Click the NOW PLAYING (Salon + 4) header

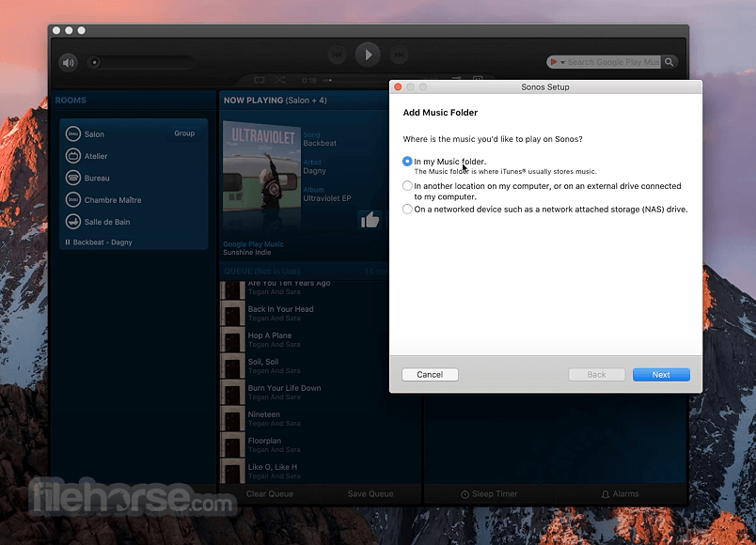pyautogui.click(x=275, y=101)
